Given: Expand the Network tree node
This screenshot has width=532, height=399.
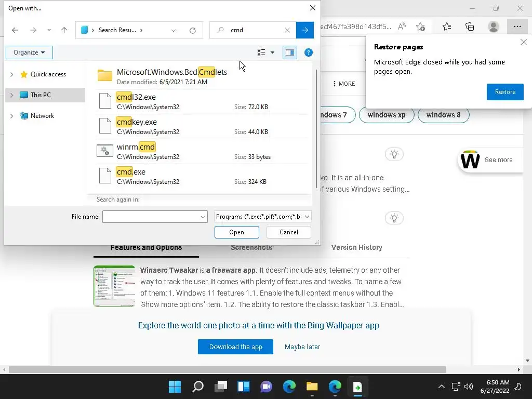Looking at the screenshot, I should [x=12, y=116].
